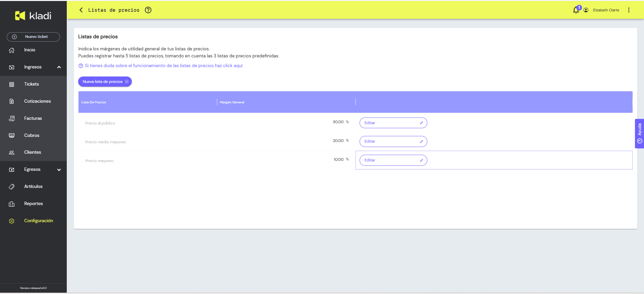Click the kladi logo

33,15
